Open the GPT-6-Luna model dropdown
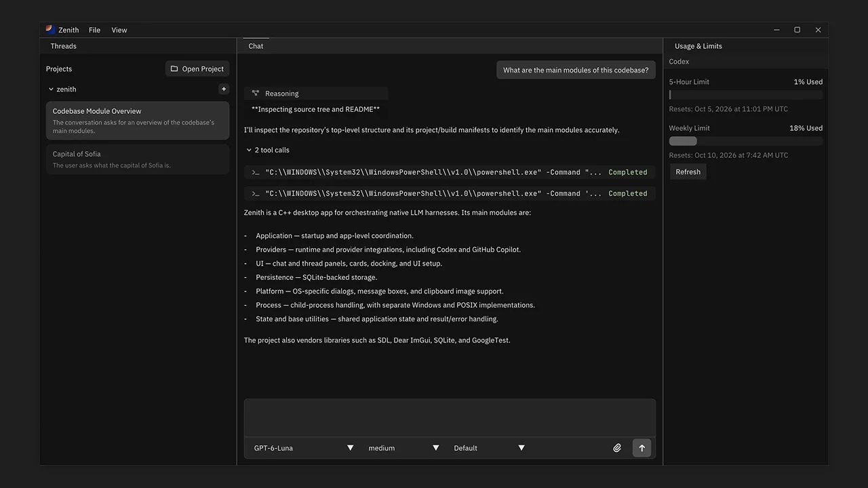 click(x=304, y=448)
